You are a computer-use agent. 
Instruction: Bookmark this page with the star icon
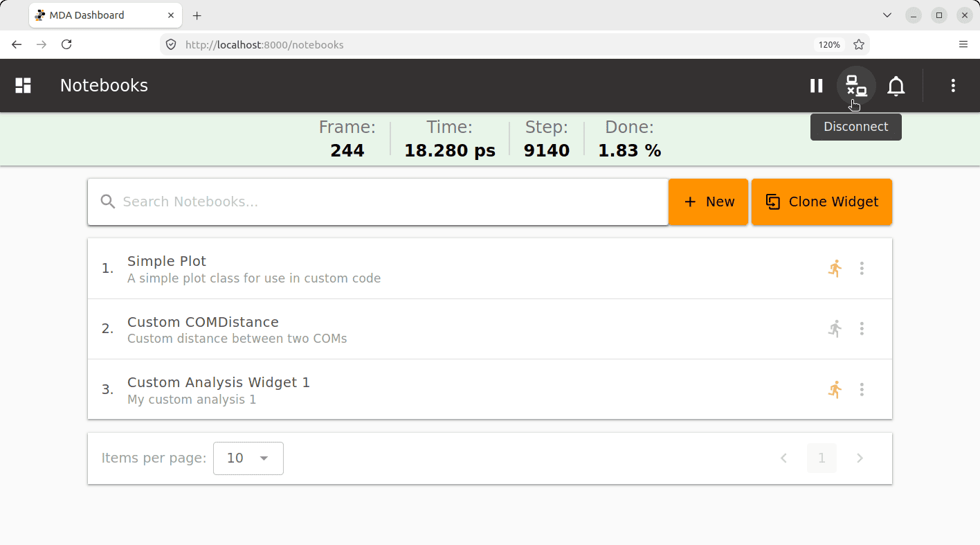[x=859, y=44]
